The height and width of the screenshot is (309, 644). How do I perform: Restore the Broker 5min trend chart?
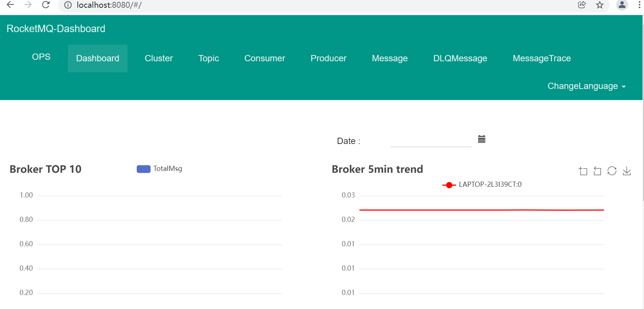(x=612, y=171)
